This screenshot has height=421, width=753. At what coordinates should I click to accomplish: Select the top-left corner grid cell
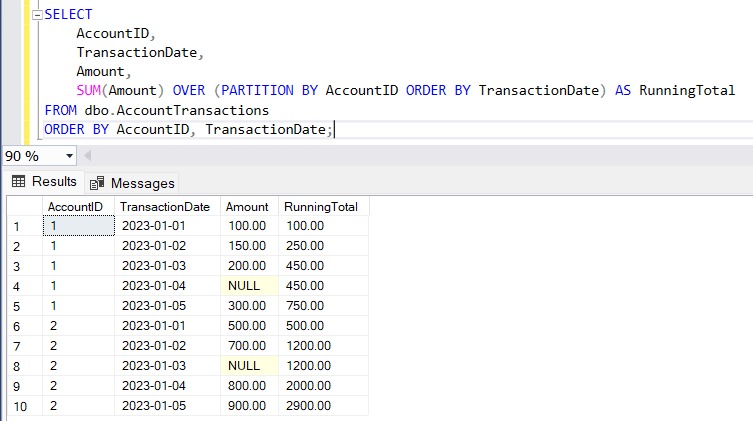coord(25,206)
